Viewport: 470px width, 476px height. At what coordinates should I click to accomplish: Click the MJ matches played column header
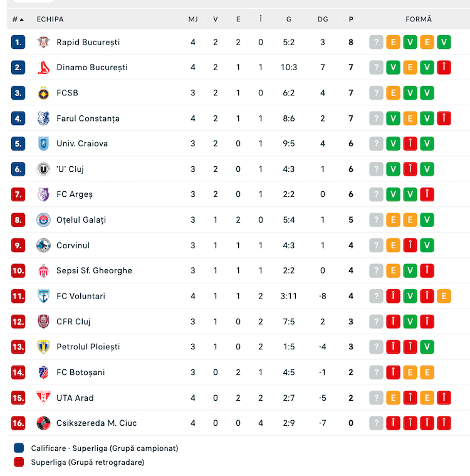coord(193,19)
